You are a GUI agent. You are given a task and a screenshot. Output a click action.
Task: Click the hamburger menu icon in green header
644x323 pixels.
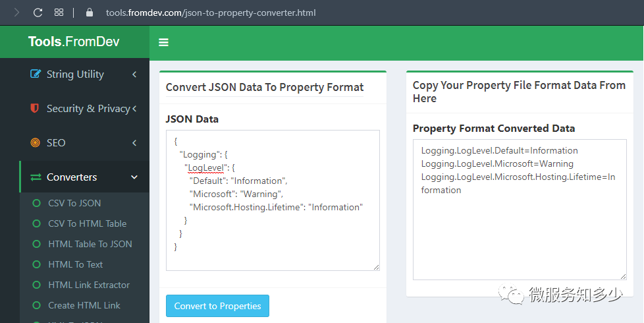tap(163, 42)
